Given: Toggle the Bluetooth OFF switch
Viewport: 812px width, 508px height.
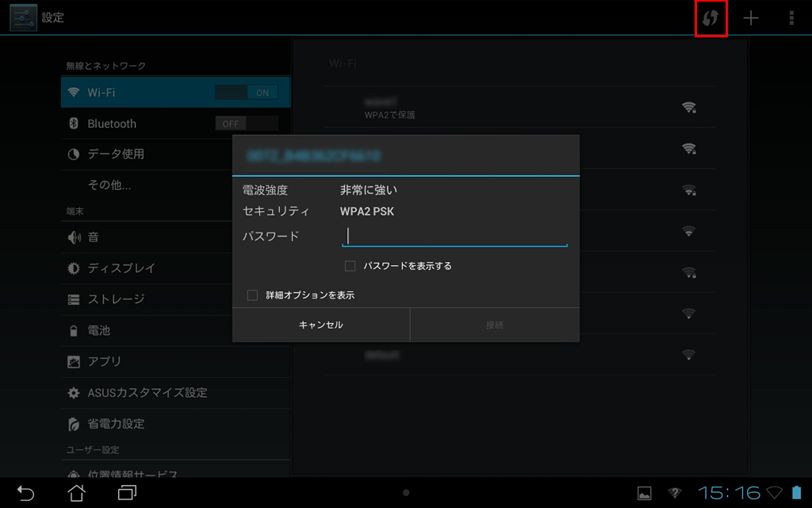Looking at the screenshot, I should pyautogui.click(x=247, y=124).
